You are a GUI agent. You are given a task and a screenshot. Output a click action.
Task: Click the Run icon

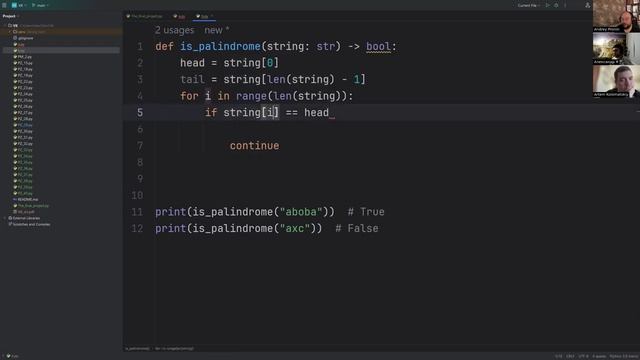[x=548, y=5]
